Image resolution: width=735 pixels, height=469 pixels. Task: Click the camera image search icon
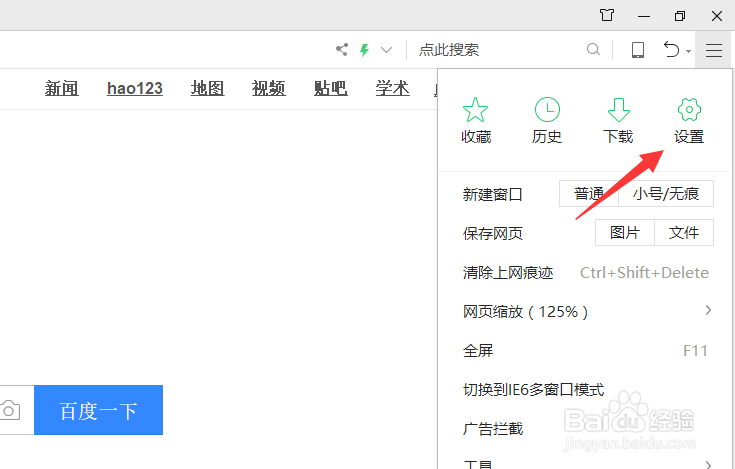pyautogui.click(x=9, y=410)
